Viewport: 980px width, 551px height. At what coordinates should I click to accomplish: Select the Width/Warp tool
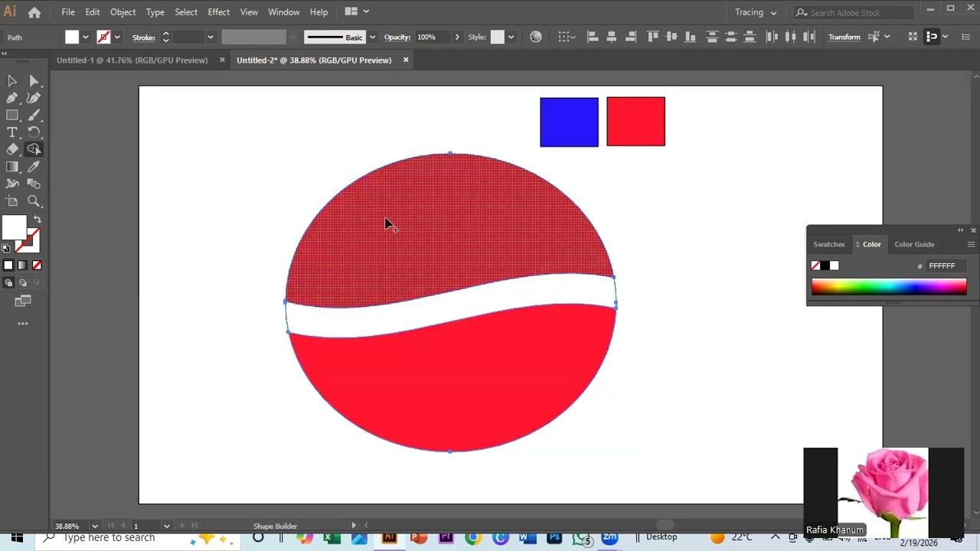pos(12,184)
